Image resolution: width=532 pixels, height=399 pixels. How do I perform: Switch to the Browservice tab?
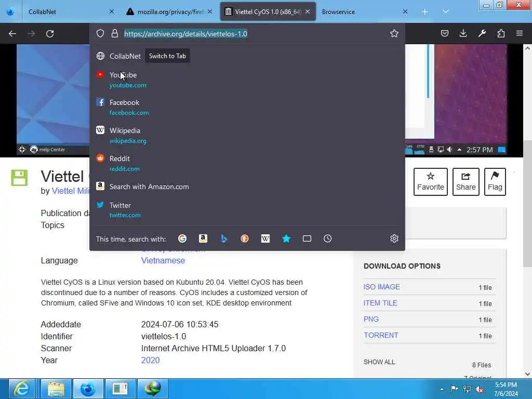point(364,11)
